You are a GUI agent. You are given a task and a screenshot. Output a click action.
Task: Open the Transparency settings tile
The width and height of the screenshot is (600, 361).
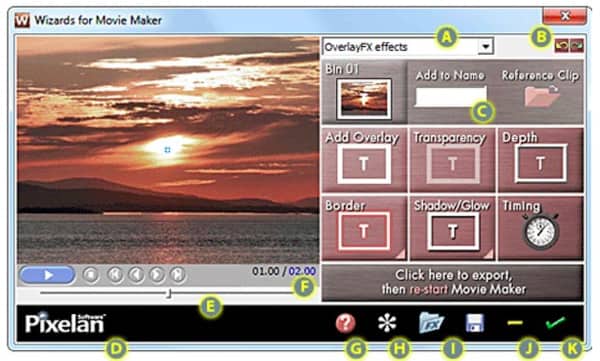(x=452, y=160)
